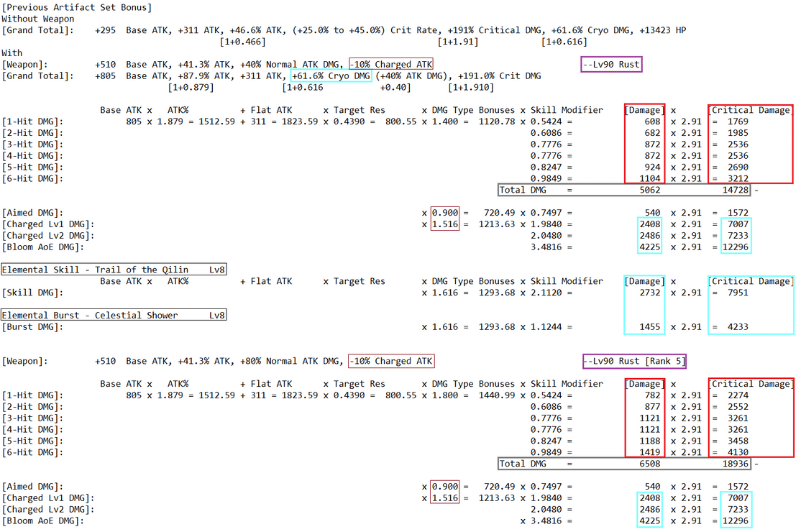Click the Previous Artifact Set Bonus heading
Screen dimensions: 801x532
[76, 7]
